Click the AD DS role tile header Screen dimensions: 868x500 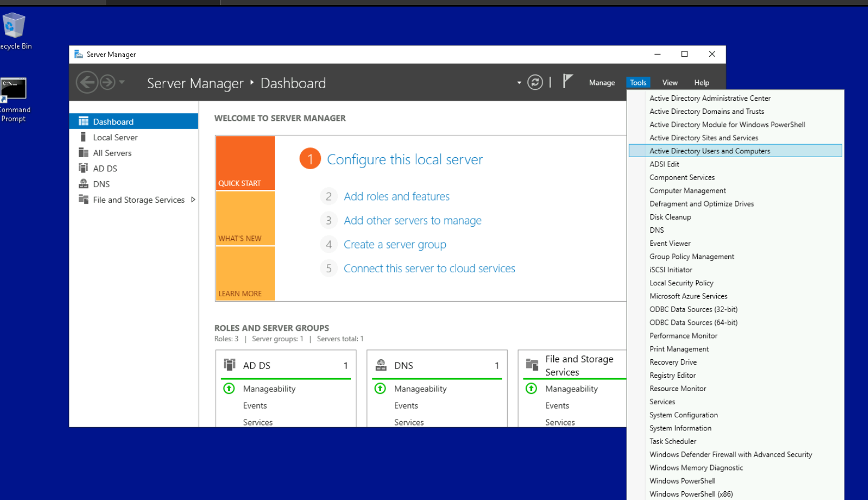pyautogui.click(x=286, y=365)
